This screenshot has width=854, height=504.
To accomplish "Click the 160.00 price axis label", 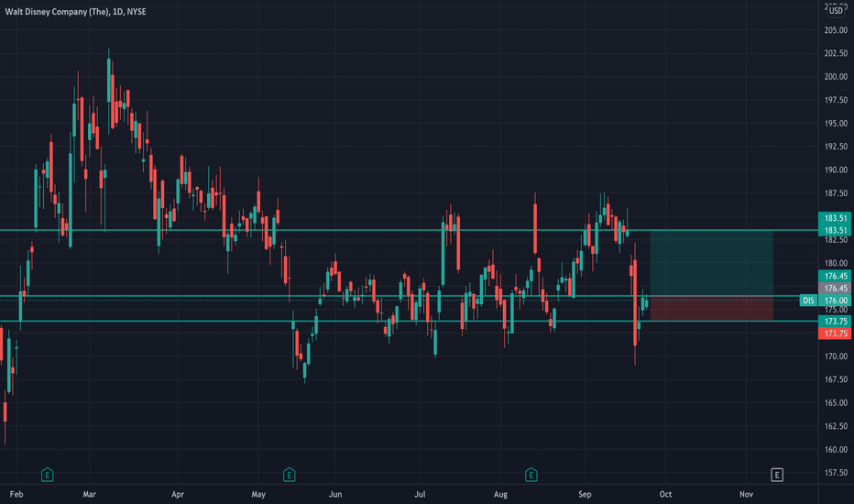I will tap(836, 450).
